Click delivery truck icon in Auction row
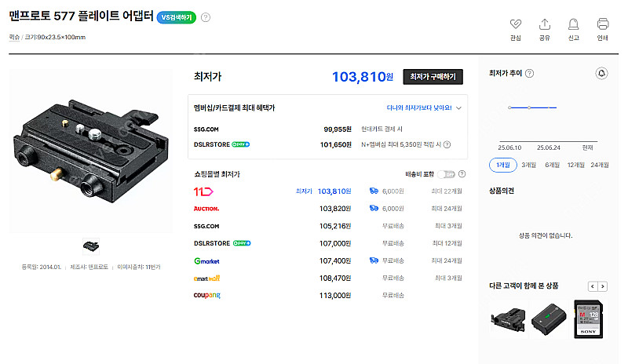 coord(374,208)
